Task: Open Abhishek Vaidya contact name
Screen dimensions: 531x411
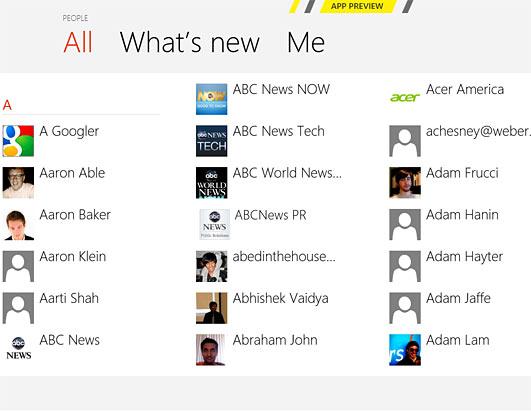Action: [281, 299]
